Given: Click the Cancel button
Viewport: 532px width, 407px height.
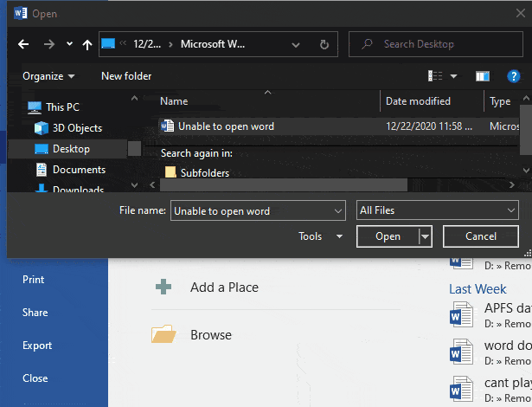Looking at the screenshot, I should [x=481, y=236].
